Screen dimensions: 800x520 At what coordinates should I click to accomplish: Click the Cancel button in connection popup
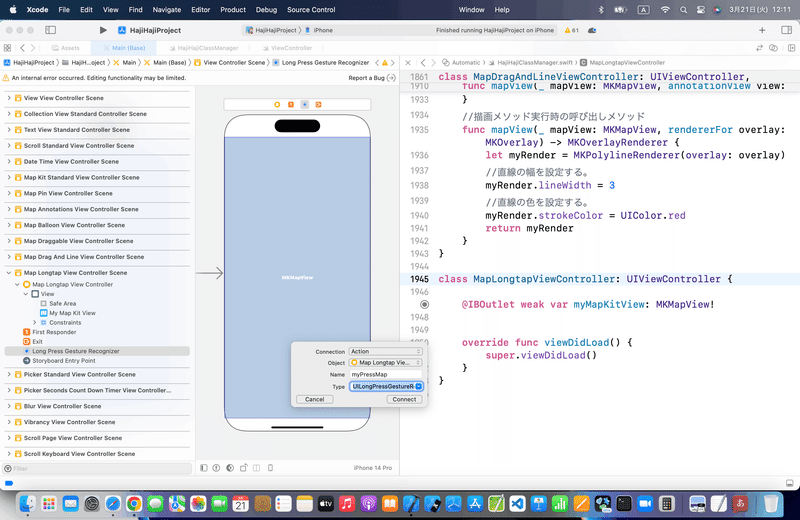pyautogui.click(x=314, y=399)
